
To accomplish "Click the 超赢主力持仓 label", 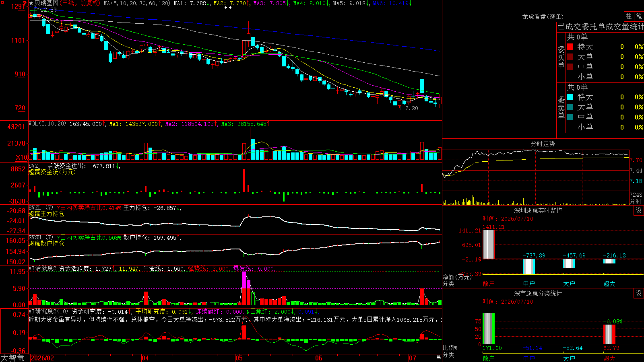I will [x=46, y=214].
